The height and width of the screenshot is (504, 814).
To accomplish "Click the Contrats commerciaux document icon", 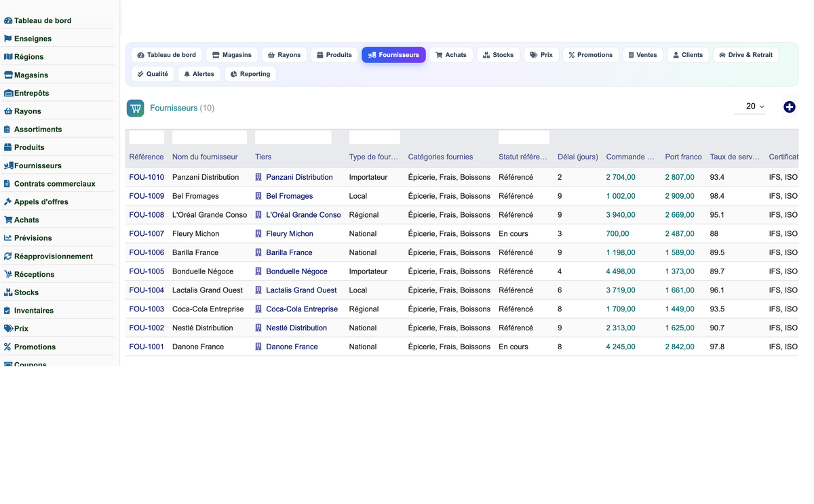I will tap(7, 184).
